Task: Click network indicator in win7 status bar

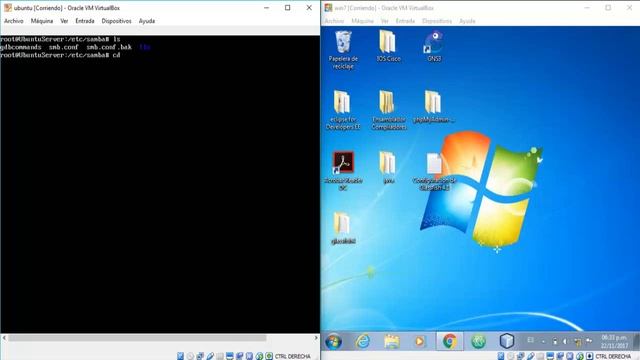Action: point(520,356)
